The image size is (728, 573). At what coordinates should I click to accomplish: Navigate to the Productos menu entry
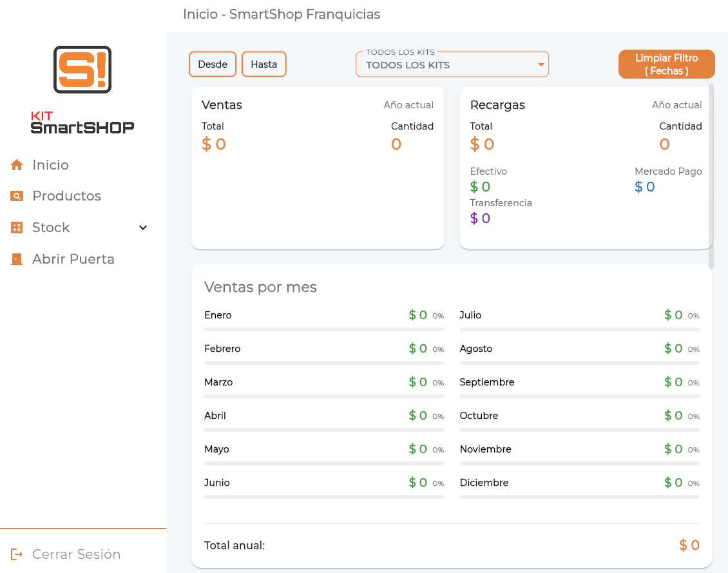[x=66, y=196]
